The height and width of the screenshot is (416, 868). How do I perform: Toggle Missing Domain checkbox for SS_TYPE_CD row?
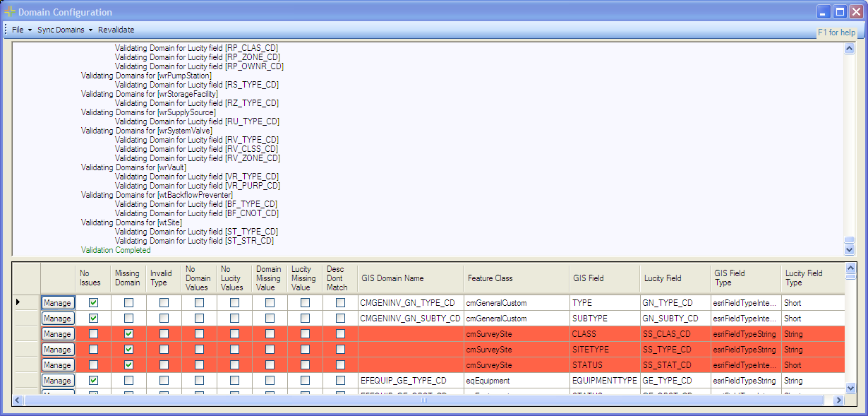coord(128,350)
